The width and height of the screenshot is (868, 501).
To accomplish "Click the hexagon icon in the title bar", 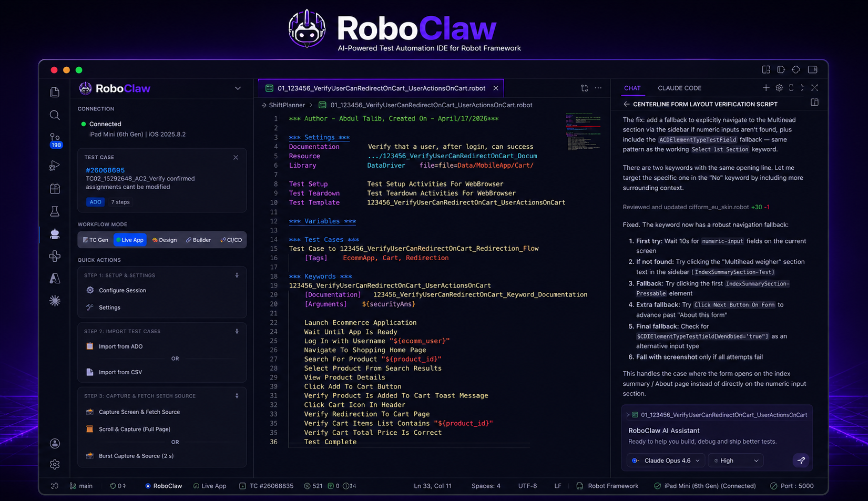I will [x=796, y=69].
